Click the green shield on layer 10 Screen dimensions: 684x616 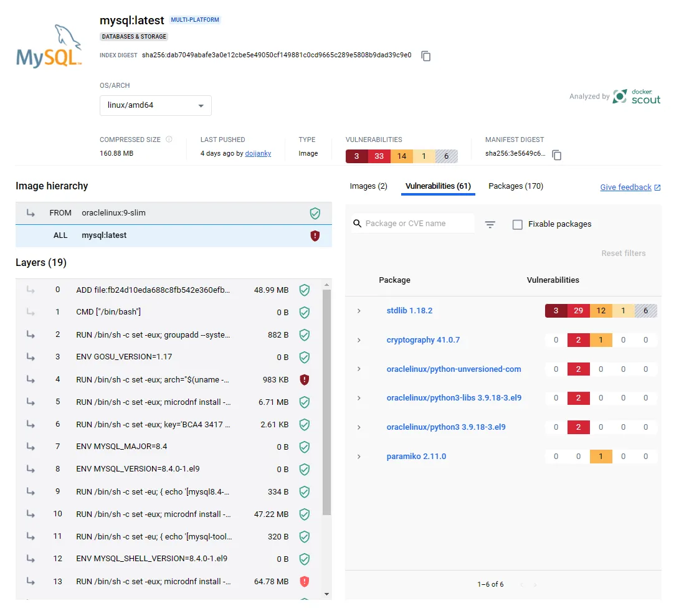(x=305, y=514)
